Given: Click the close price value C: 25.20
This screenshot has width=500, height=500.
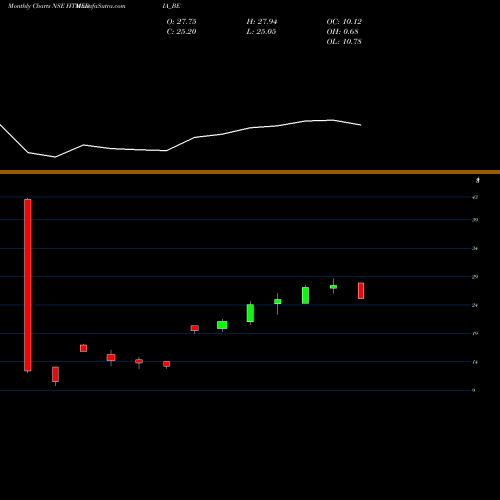Looking at the screenshot, I should click(x=181, y=32).
